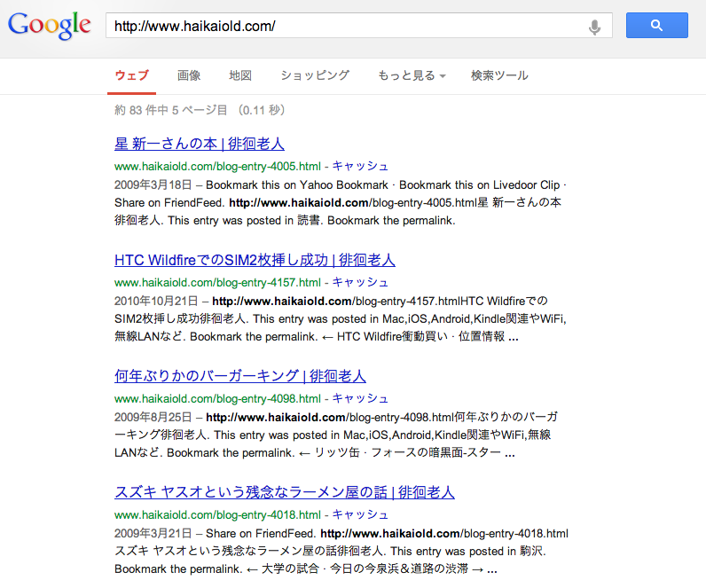706x588 pixels.
Task: Click green URL www.haikaiold.com/blog-entry-4157.html
Action: tap(217, 282)
